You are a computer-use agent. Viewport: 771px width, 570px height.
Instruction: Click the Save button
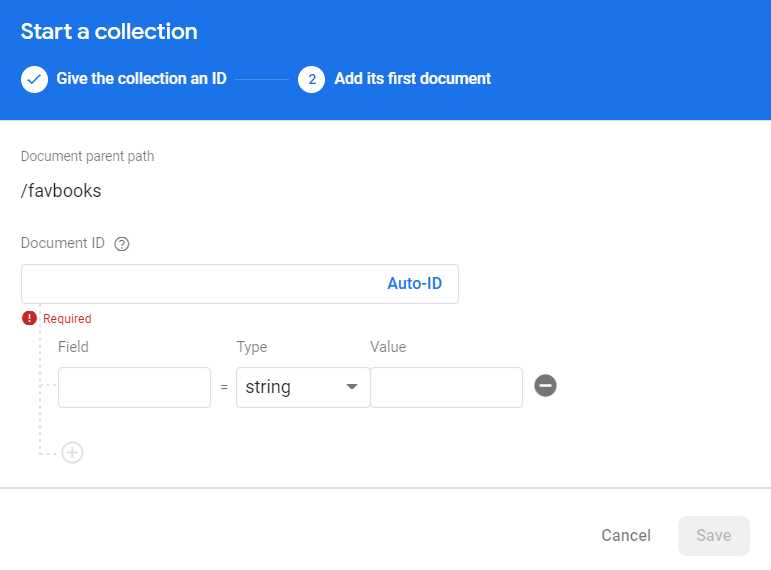point(713,535)
